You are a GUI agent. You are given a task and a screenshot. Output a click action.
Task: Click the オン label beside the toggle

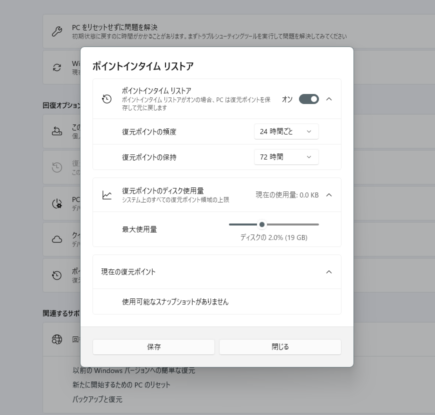(x=287, y=99)
